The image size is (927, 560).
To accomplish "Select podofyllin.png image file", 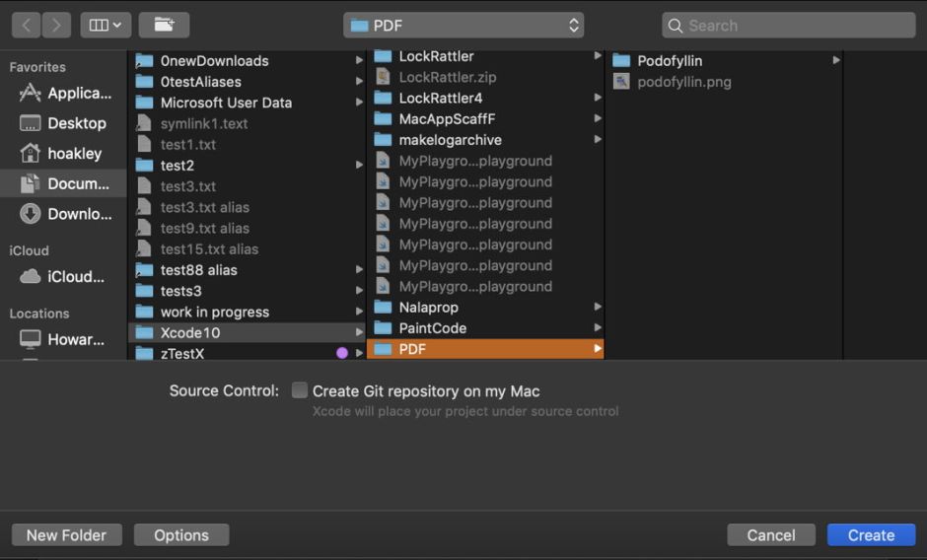I will tap(726, 82).
